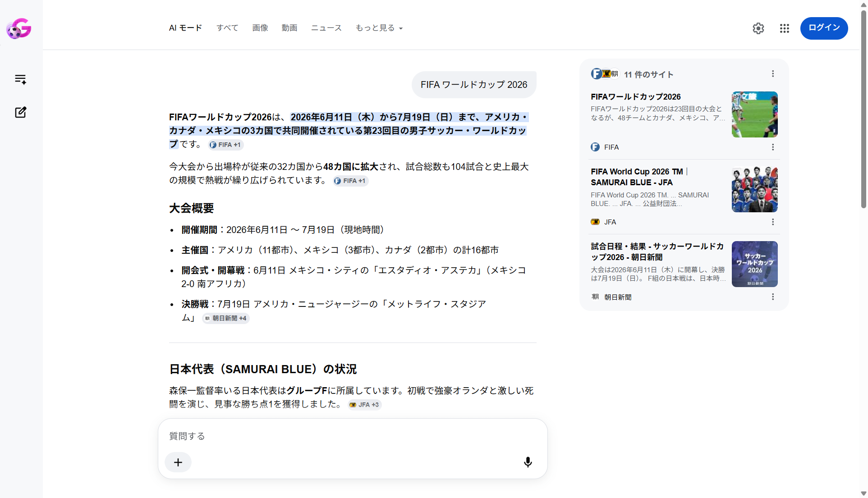Viewport: 868px width, 498px height.
Task: Click the scrollbar down arrow
Action: point(863,493)
